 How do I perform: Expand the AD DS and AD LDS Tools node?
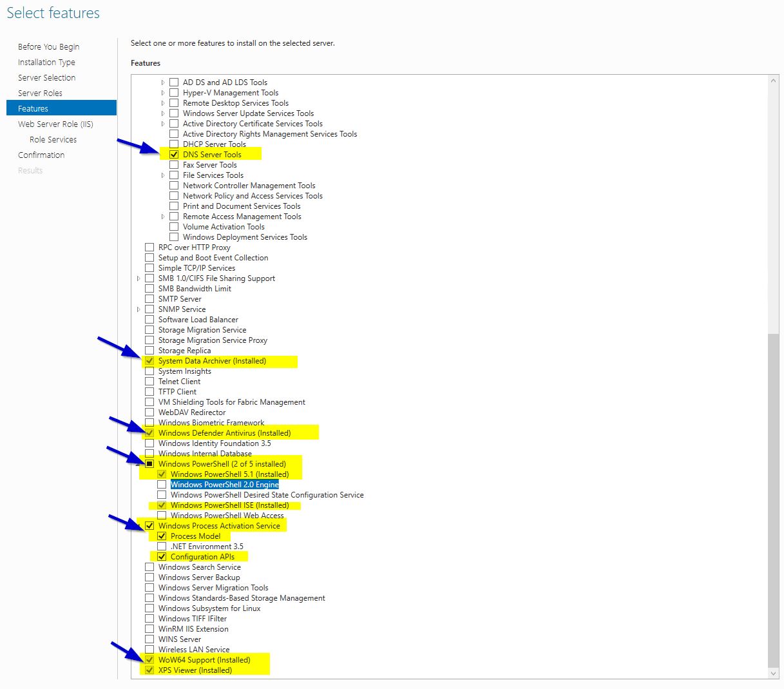click(x=163, y=82)
